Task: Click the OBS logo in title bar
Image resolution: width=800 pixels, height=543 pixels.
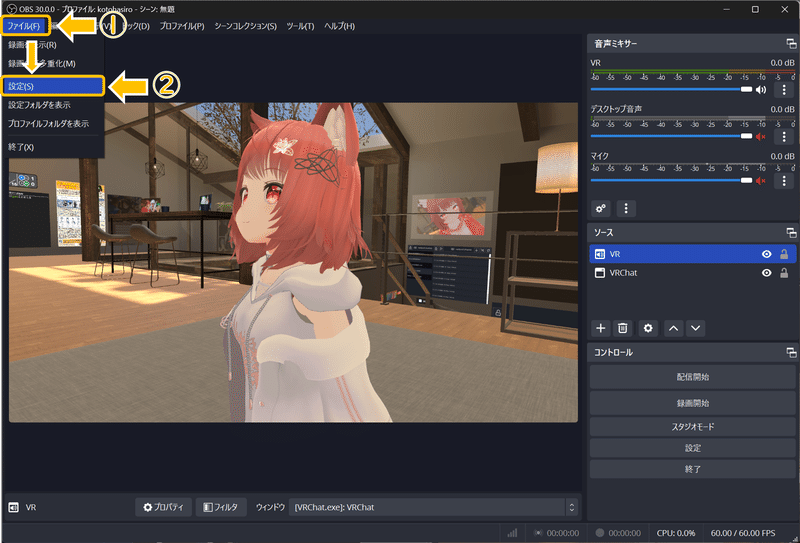Action: [x=11, y=9]
